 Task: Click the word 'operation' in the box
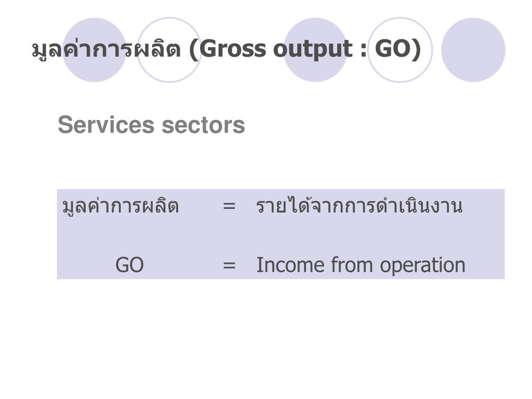[422, 265]
